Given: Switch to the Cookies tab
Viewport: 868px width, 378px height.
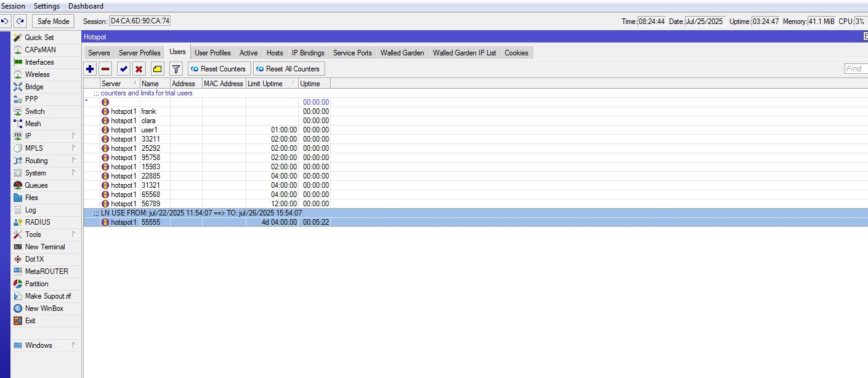Looking at the screenshot, I should tap(516, 53).
